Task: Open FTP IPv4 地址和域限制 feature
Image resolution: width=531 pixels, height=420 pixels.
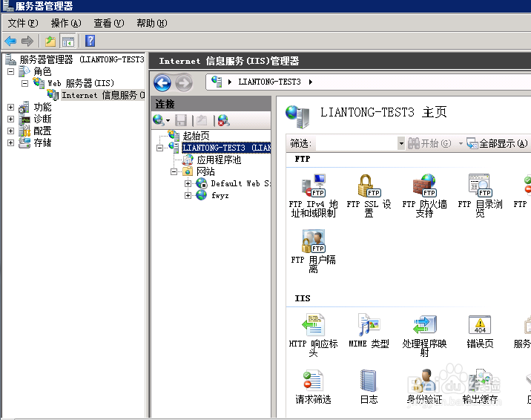Action: (x=313, y=195)
